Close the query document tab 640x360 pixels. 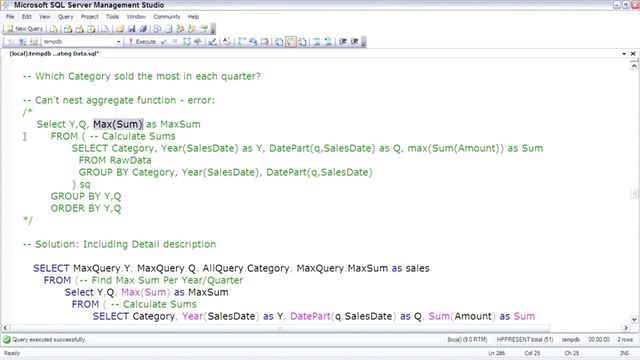[633, 54]
